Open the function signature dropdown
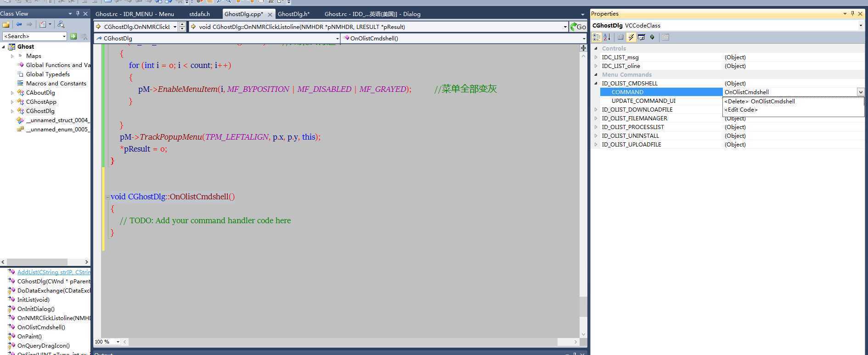868x355 pixels. (x=565, y=27)
